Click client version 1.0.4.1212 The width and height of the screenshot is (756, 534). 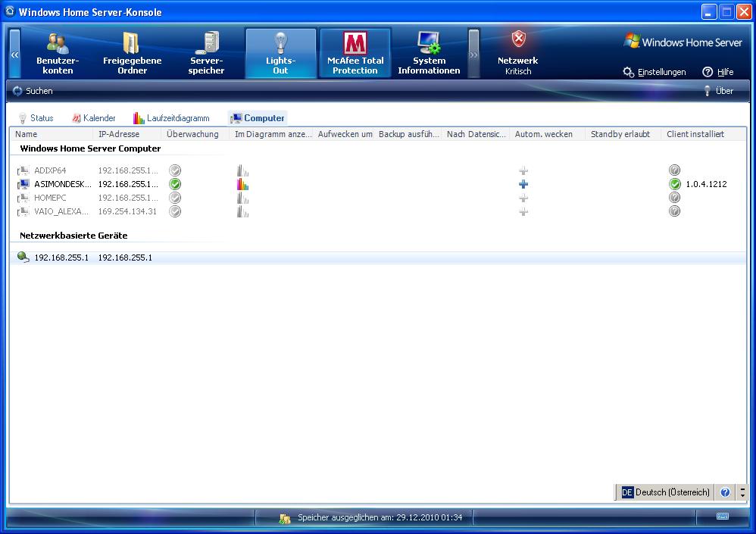coord(706,184)
